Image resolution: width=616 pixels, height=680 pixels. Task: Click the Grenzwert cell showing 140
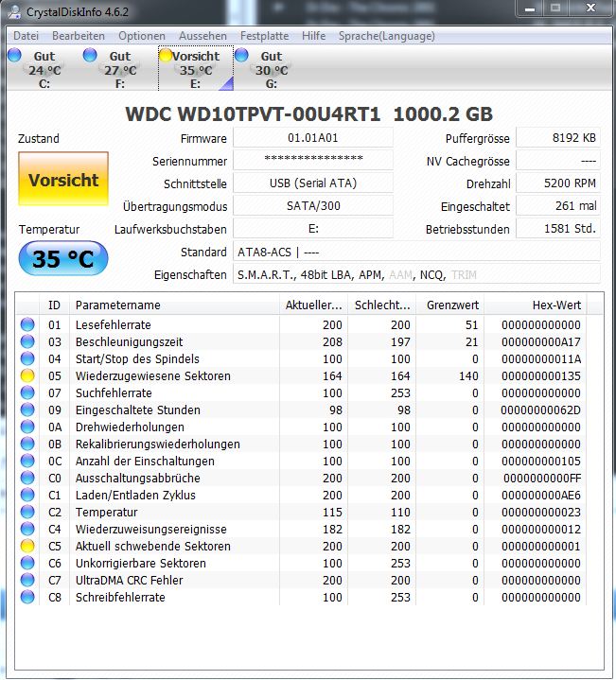coord(468,376)
